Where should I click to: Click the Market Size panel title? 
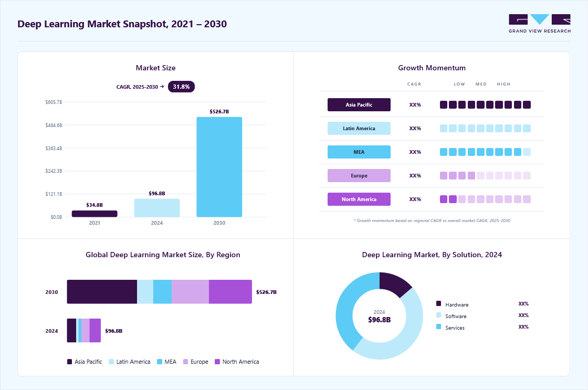[155, 68]
